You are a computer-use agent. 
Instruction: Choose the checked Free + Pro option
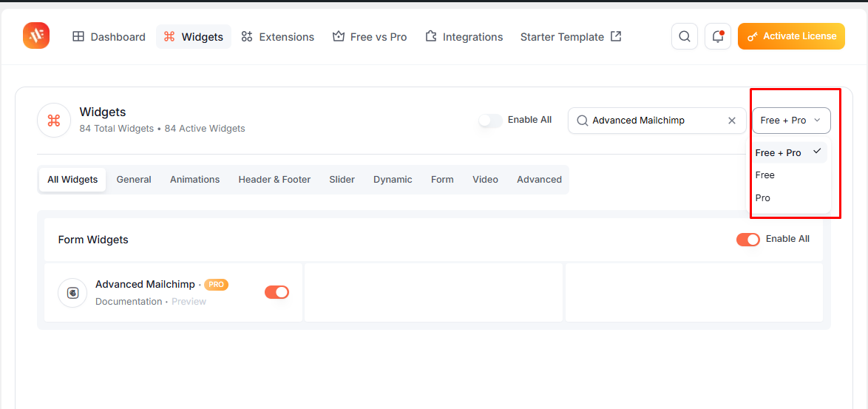[x=790, y=153]
